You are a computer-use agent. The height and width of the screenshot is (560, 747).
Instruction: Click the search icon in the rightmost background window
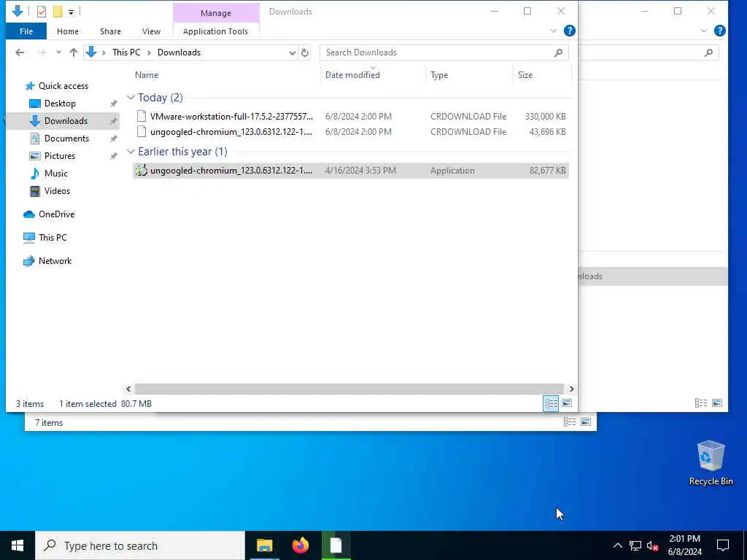pos(708,52)
